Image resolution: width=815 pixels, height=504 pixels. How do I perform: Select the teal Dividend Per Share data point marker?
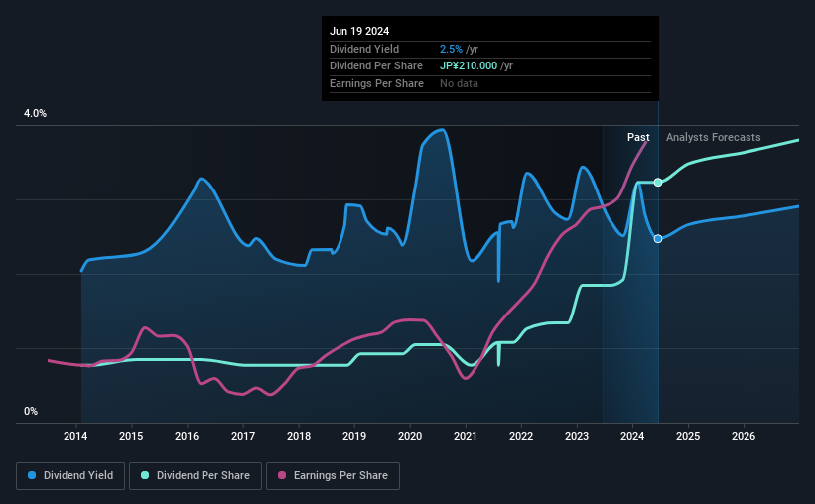point(658,183)
